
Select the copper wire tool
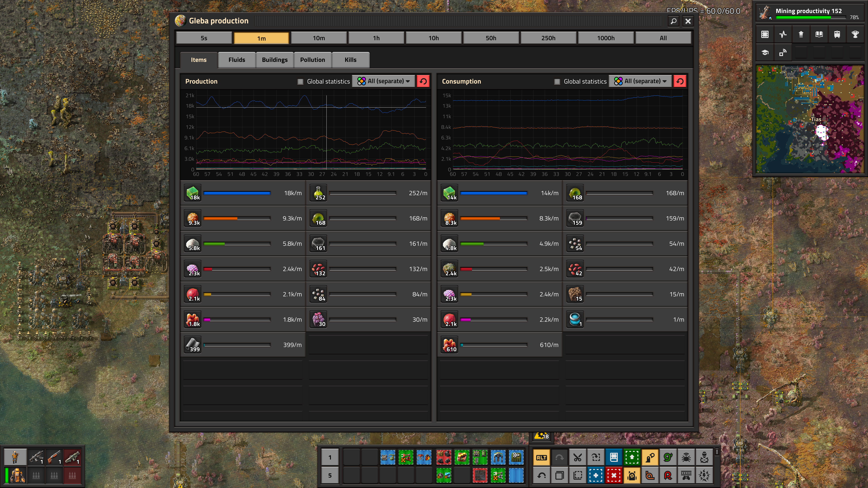650,476
